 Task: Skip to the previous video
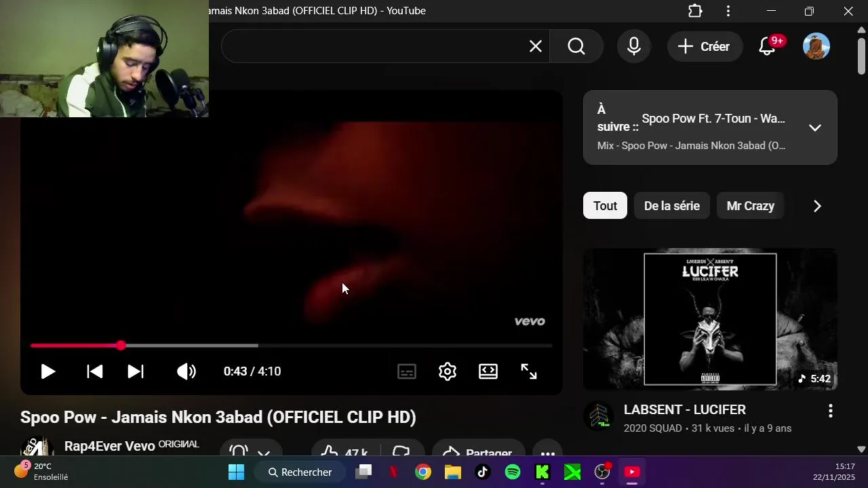click(95, 371)
